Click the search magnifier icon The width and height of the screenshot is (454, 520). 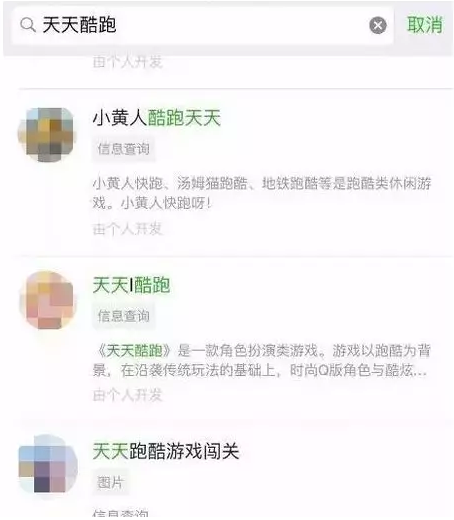(28, 25)
